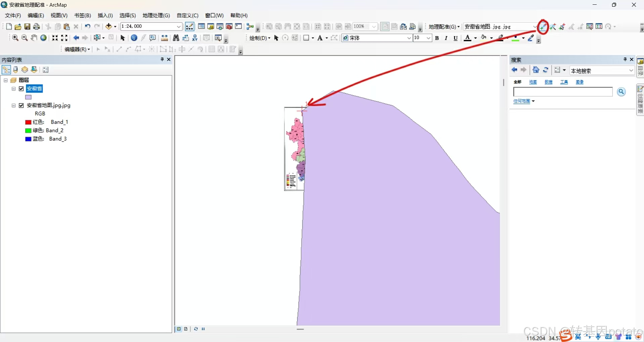Click the search magnifier button in 搜索 panel

pyautogui.click(x=621, y=92)
